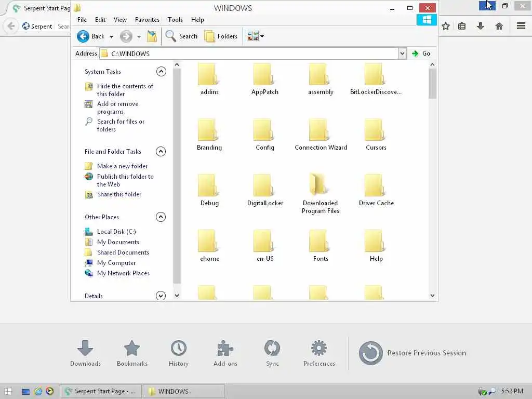The height and width of the screenshot is (399, 532).
Task: Open the Forward history dropdown arrow
Action: [139, 37]
